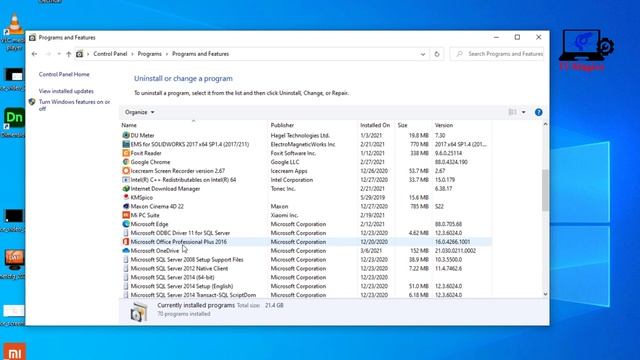
Task: Select Microsoft SQL Server 2014 Transact-SQL ScriptDom
Action: click(193, 295)
